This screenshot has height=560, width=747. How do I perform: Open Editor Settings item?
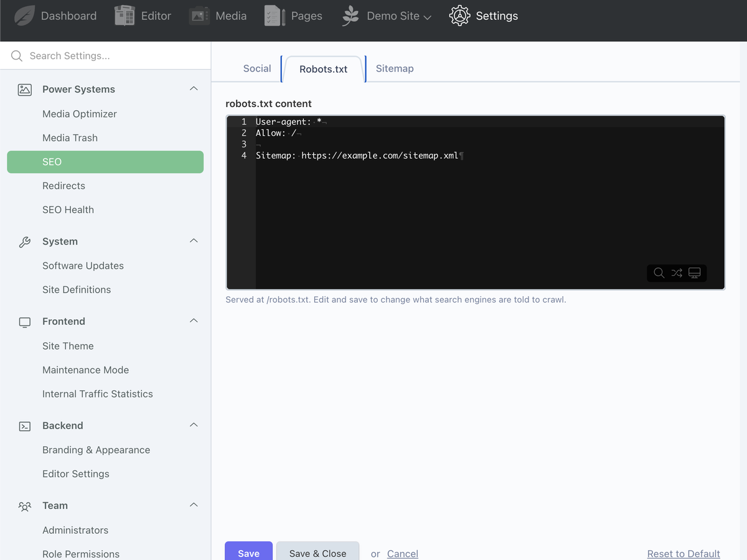(75, 474)
